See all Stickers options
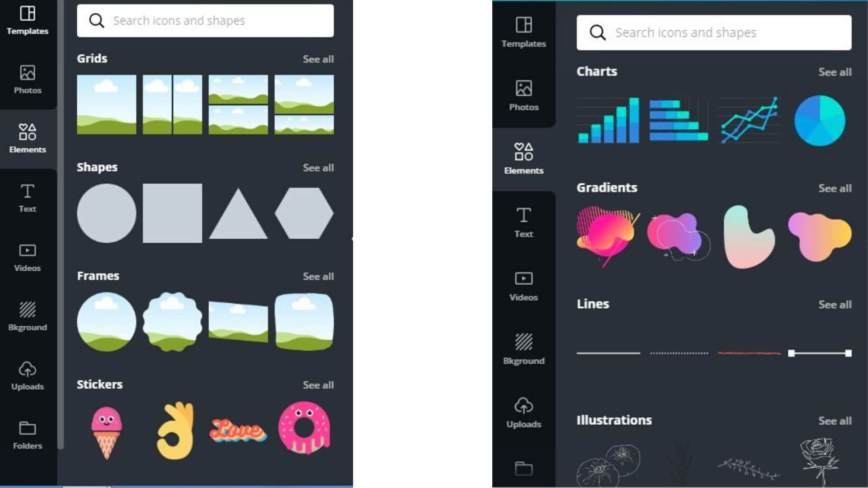The width and height of the screenshot is (868, 488). (x=318, y=384)
